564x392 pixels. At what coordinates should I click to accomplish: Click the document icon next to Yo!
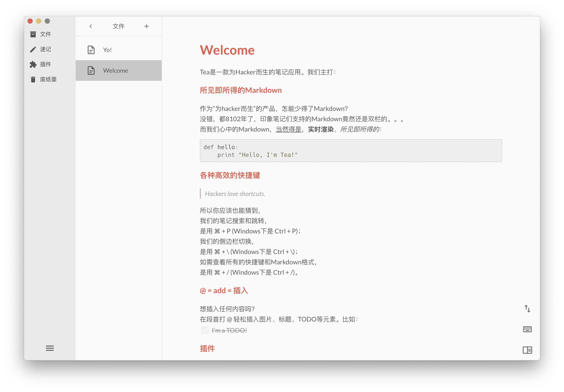tap(91, 50)
